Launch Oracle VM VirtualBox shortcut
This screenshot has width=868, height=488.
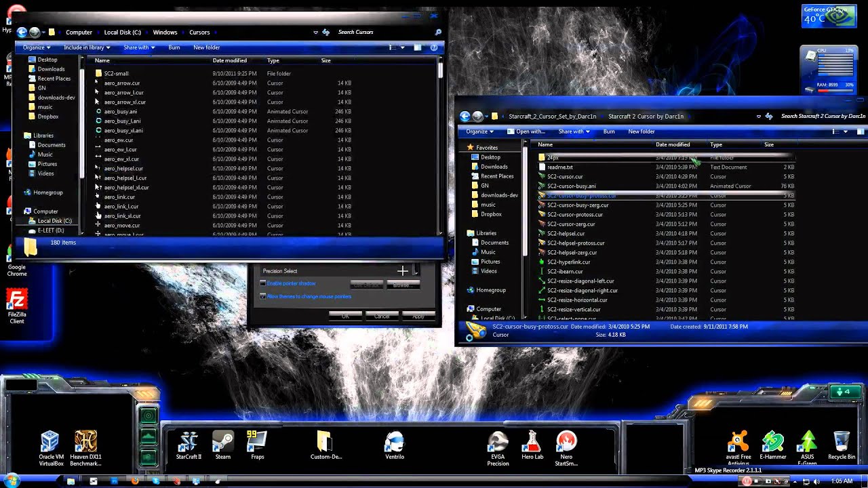[50, 448]
